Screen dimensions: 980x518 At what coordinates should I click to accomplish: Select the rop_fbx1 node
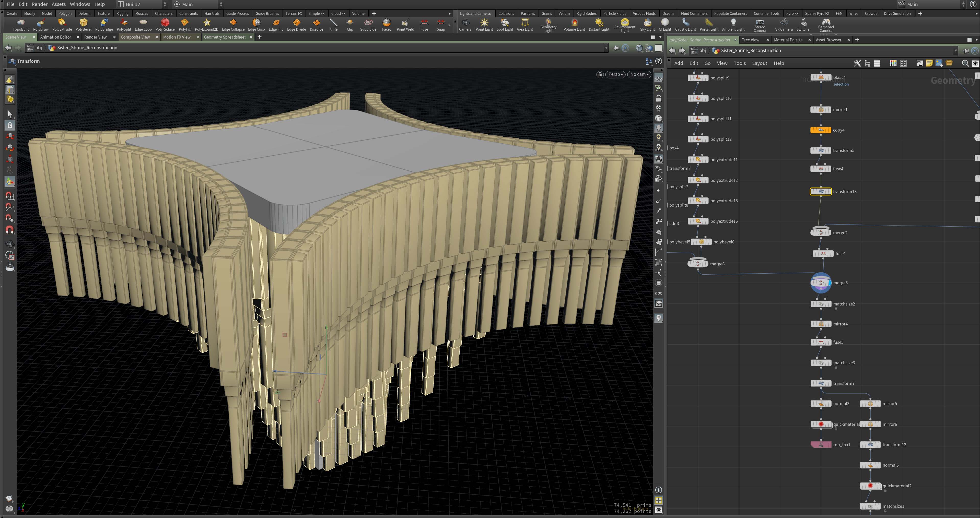pyautogui.click(x=821, y=445)
